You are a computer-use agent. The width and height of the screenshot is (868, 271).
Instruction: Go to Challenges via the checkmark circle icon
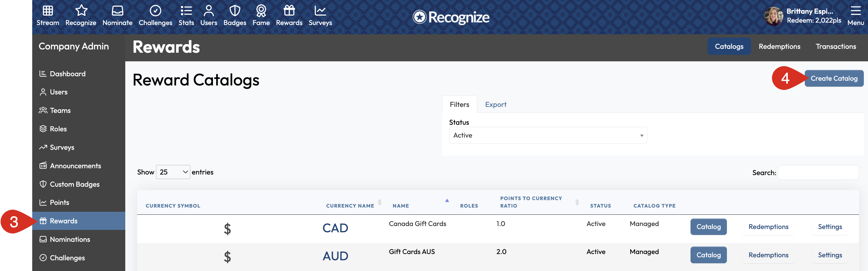(x=155, y=11)
